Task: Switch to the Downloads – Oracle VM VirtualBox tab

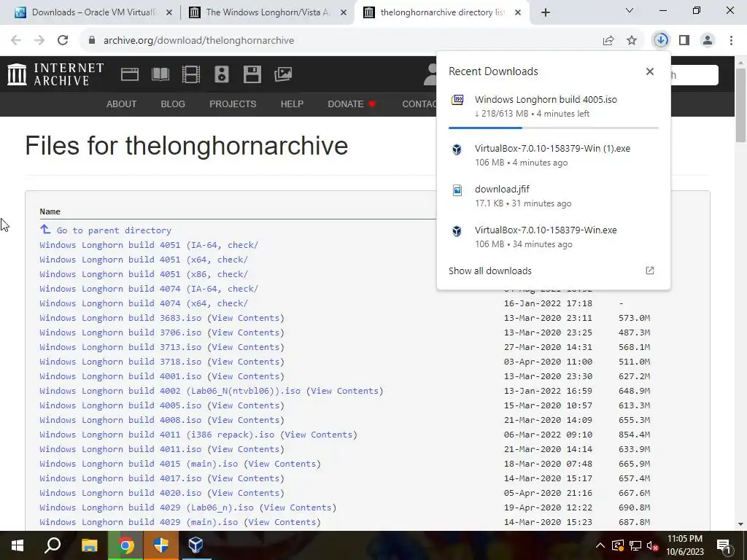Action: 94,12
